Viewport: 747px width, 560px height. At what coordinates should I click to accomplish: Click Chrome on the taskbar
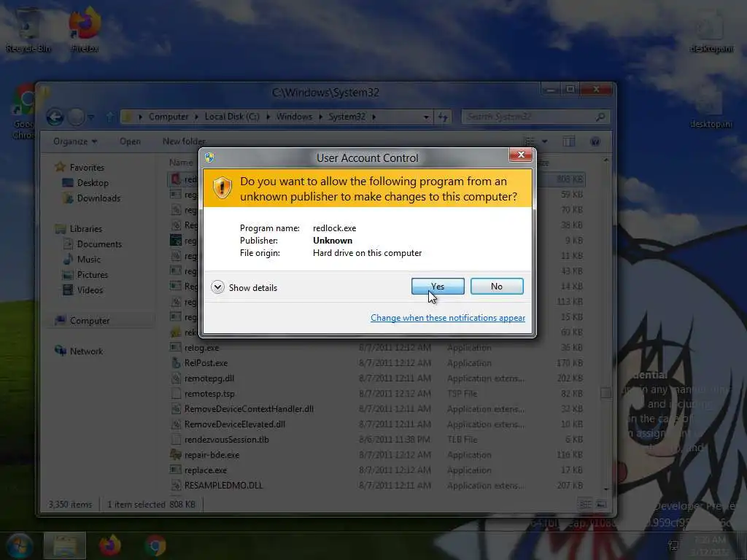point(155,545)
